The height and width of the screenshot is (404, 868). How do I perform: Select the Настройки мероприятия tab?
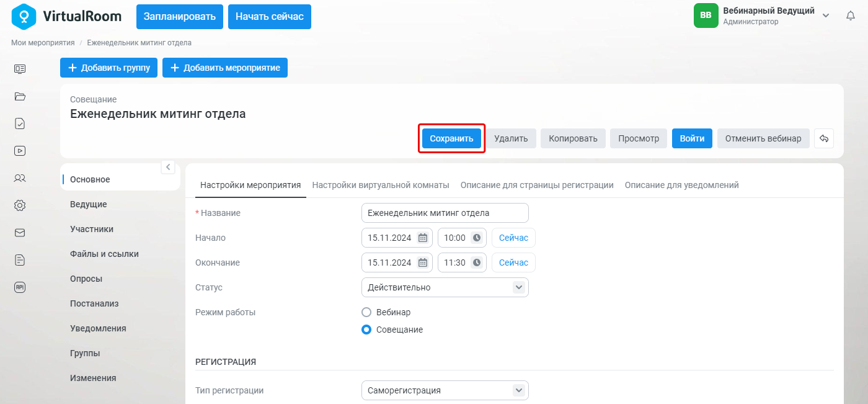[x=250, y=185]
